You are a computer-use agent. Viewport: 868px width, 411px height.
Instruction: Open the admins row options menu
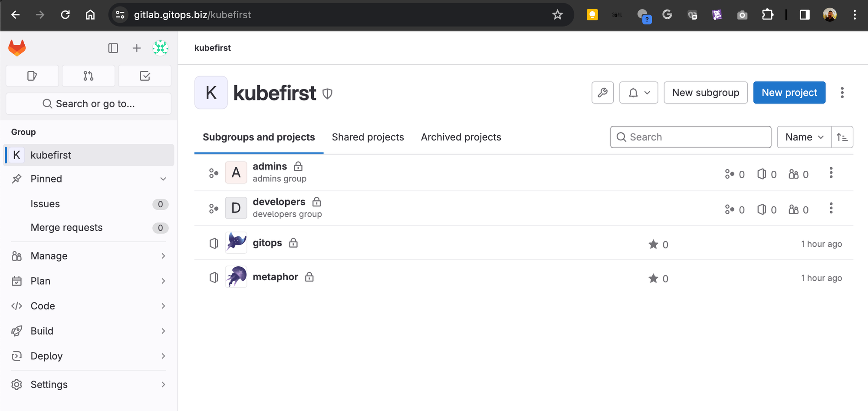(x=831, y=172)
